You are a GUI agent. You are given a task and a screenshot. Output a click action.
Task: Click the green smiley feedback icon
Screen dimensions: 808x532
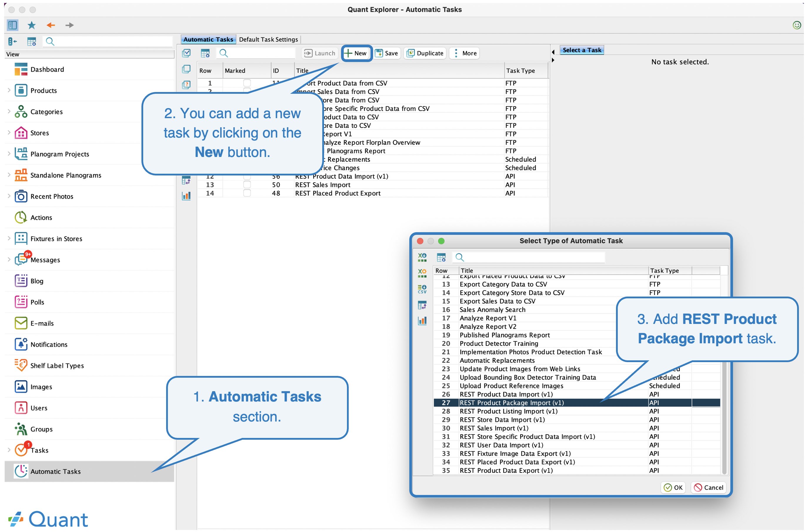pos(797,25)
